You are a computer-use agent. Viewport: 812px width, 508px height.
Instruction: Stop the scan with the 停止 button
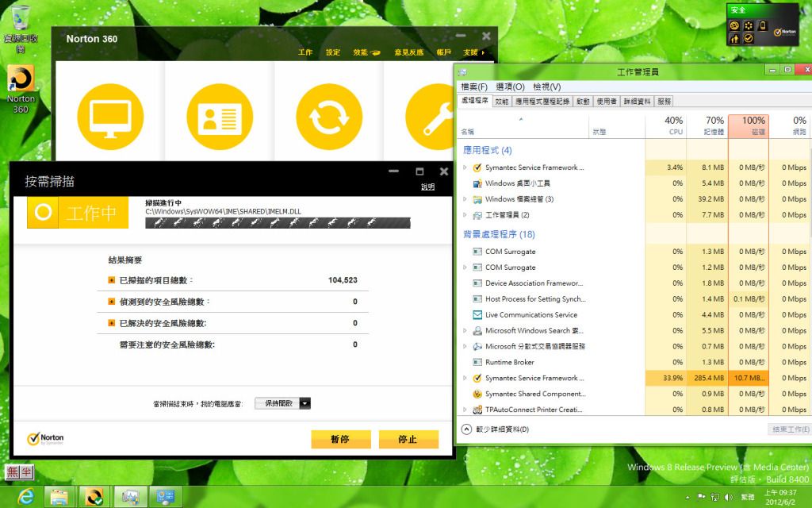[408, 439]
